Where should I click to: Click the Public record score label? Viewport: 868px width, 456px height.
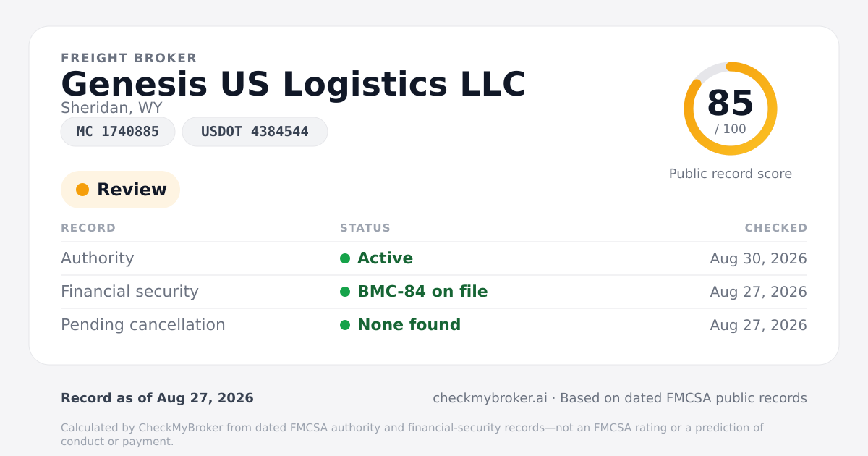coord(731,174)
